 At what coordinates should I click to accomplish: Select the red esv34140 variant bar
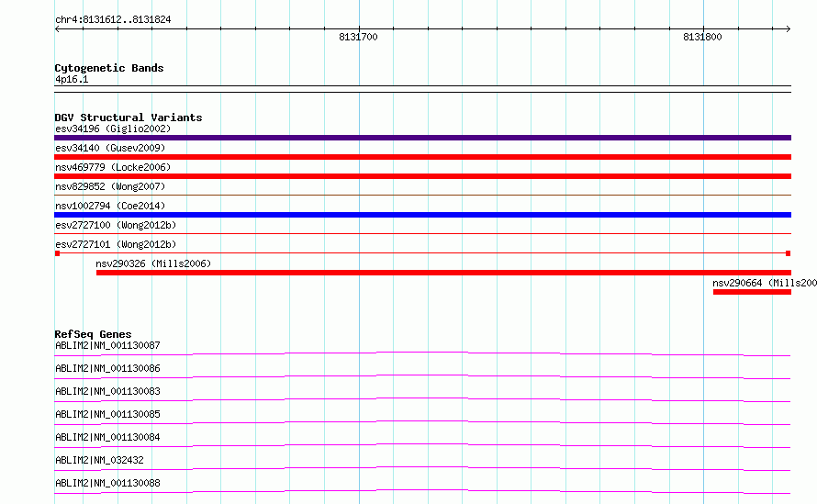422,157
